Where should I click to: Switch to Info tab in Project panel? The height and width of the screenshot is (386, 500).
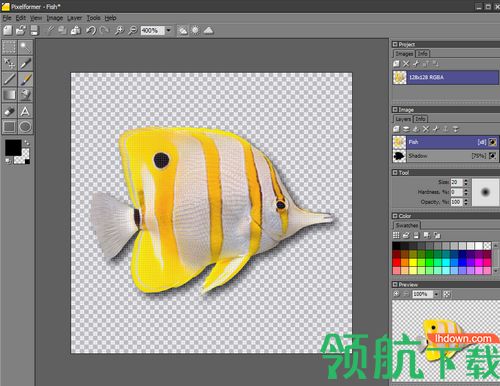click(x=422, y=53)
